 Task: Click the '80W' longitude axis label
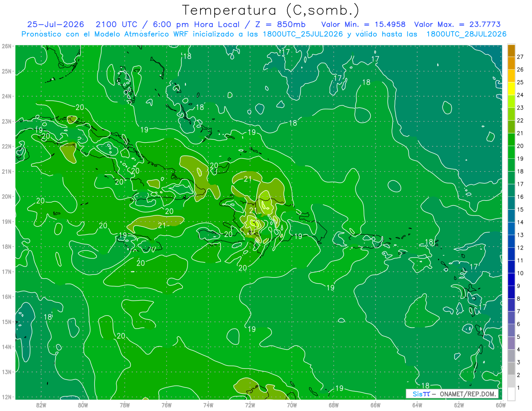click(x=83, y=405)
